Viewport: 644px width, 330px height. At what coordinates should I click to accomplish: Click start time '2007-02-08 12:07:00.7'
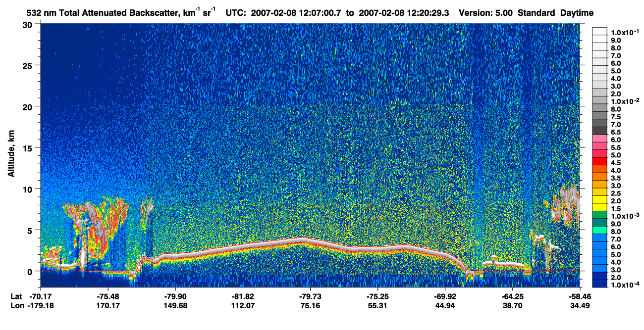[296, 13]
